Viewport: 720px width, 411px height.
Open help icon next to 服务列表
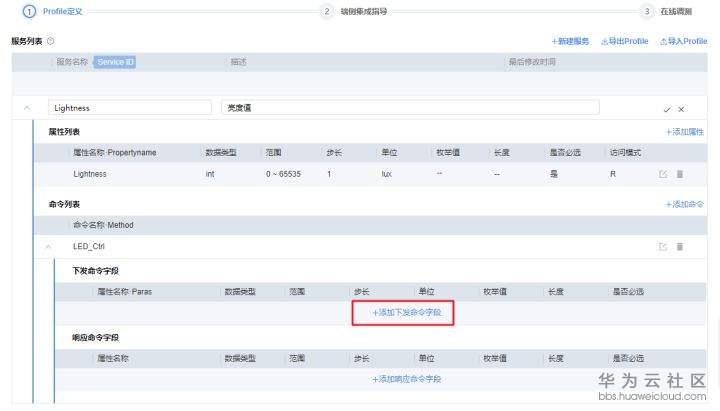(51, 41)
